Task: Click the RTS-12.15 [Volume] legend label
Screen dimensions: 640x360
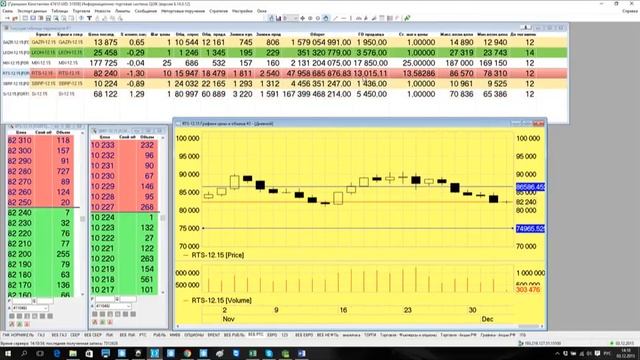Action: (221, 300)
